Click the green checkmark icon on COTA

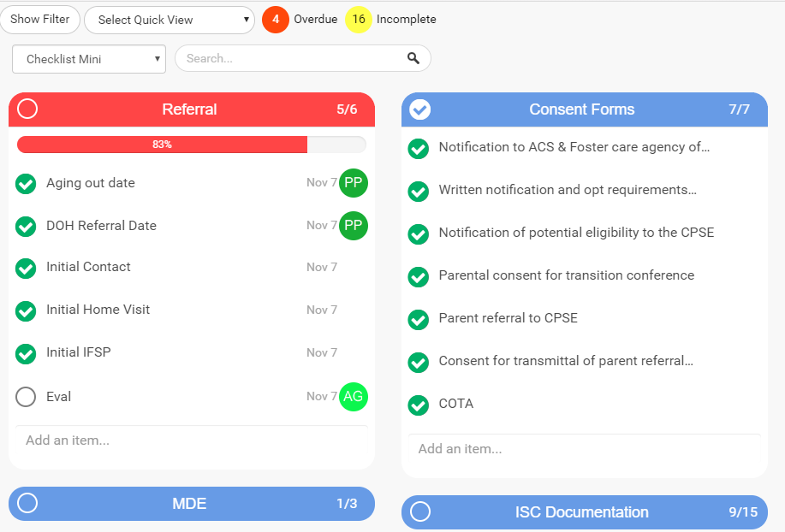point(418,405)
